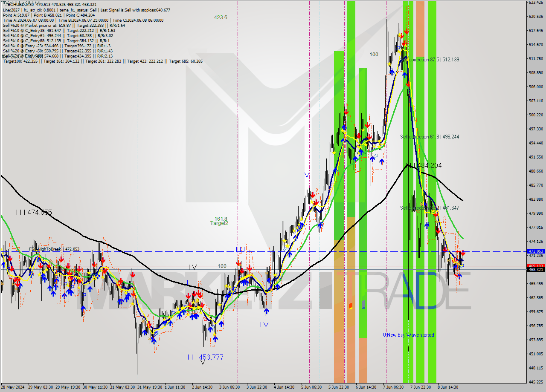Screen dimensions: 546x392
Task: Click the '6 Jun 14:30' time axis label
Action: coord(366,387)
